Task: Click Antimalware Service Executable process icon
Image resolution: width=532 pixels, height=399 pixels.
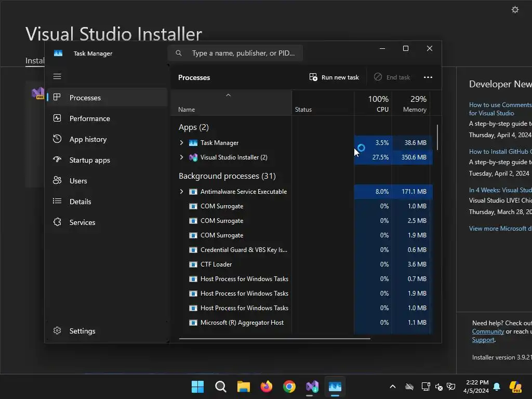Action: 193,192
